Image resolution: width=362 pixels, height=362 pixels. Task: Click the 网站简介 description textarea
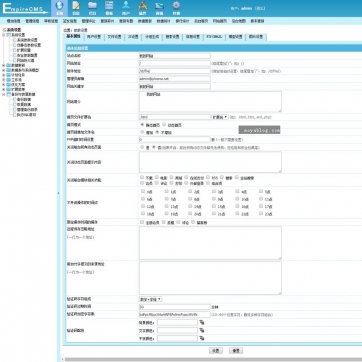pos(210,102)
